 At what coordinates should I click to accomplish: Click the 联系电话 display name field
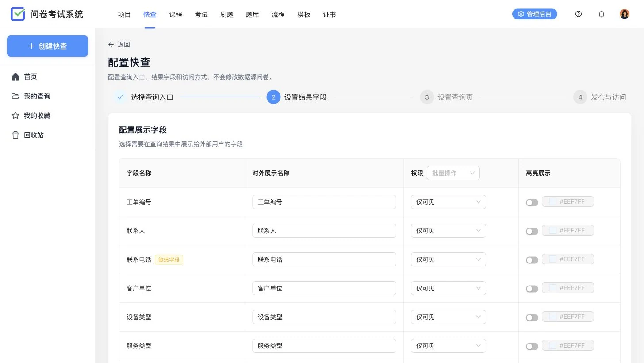click(324, 259)
